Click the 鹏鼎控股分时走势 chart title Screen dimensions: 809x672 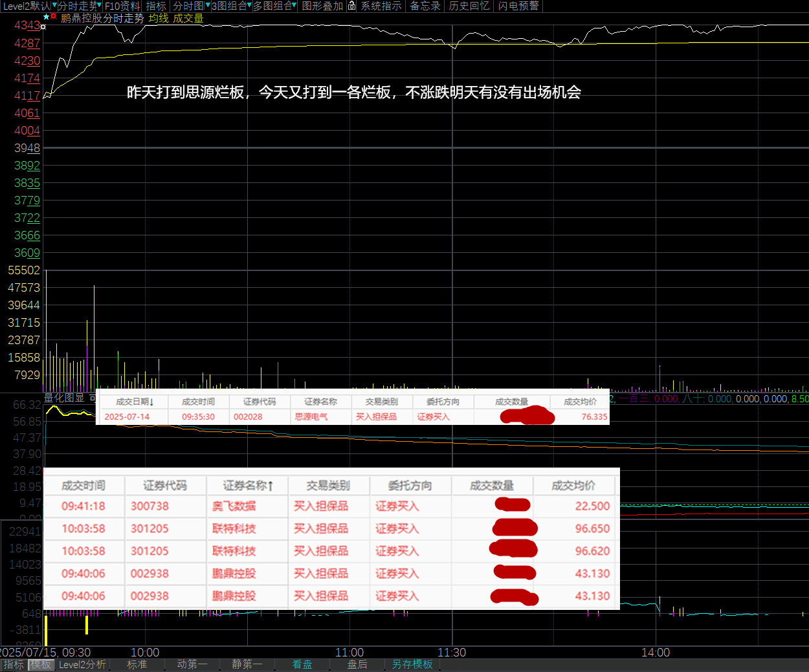tap(102, 18)
